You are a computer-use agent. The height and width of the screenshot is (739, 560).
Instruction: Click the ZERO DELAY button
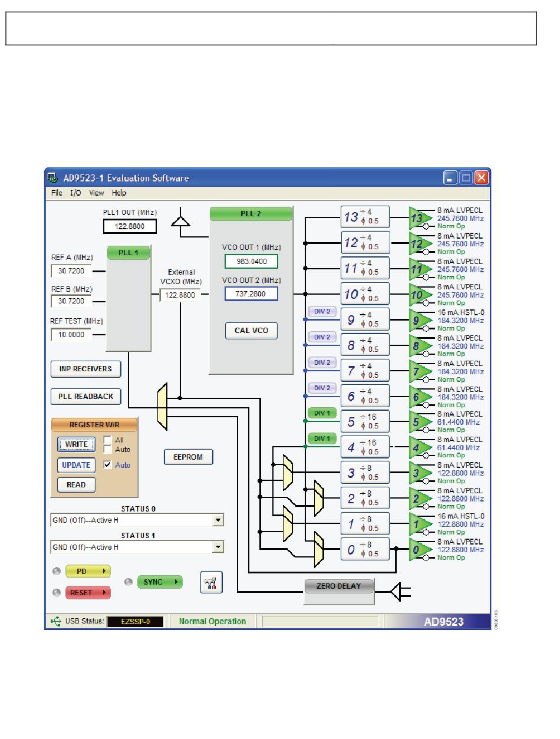pyautogui.click(x=339, y=586)
